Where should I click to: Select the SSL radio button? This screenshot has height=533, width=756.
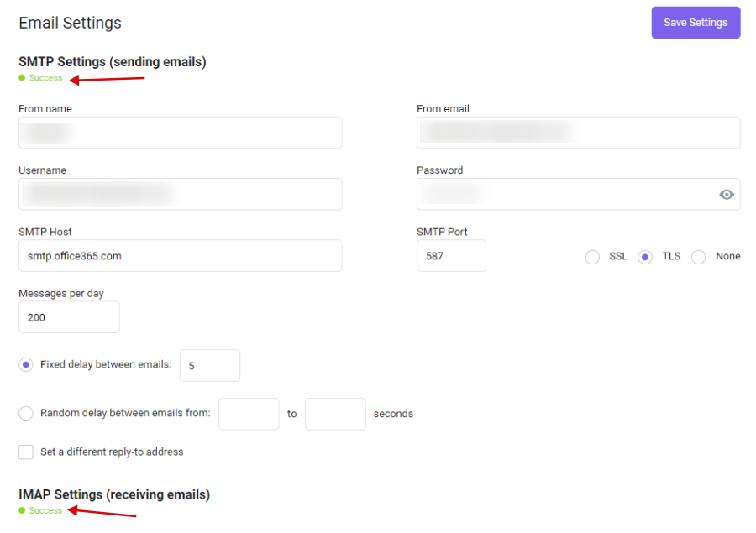coord(592,257)
